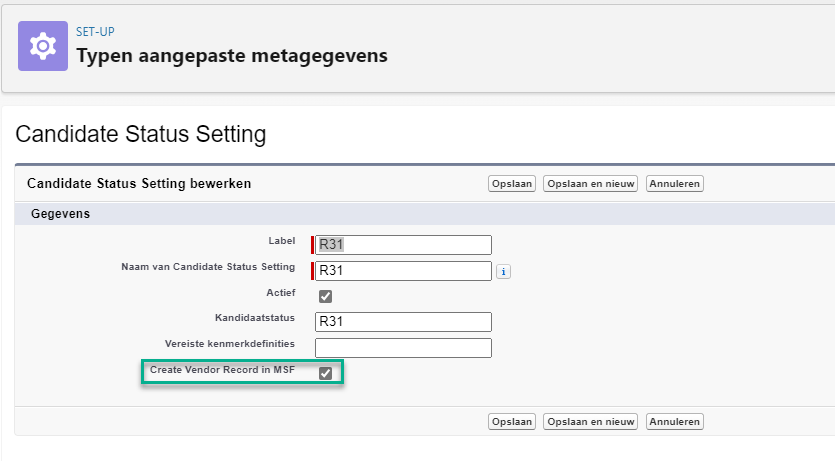835x461 pixels.
Task: Click the Gegevens section header
Action: click(x=61, y=214)
